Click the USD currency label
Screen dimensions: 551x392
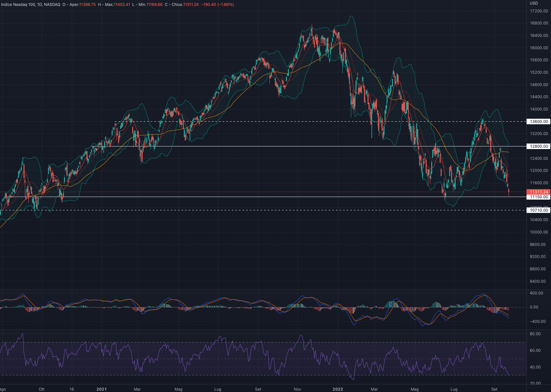[534, 3]
